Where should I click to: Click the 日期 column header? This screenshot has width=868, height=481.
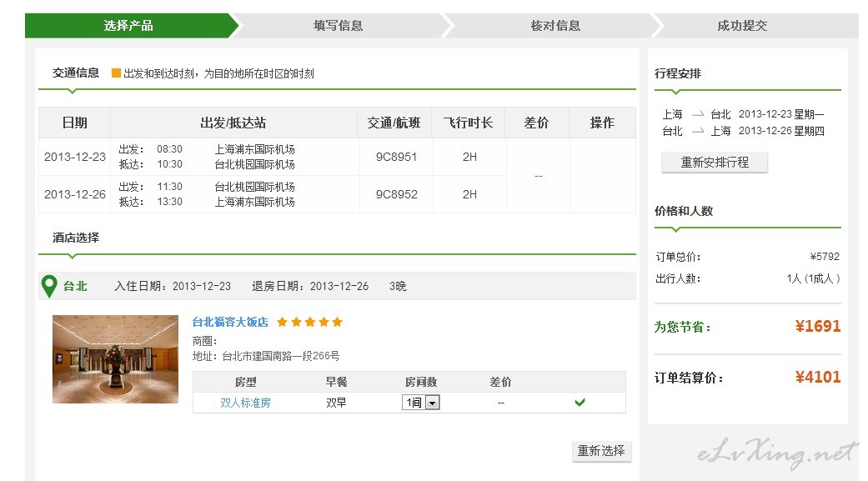(75, 123)
